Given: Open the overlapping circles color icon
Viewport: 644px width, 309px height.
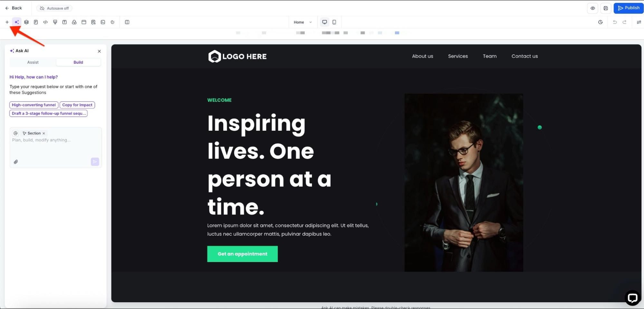Looking at the screenshot, I should tap(74, 22).
